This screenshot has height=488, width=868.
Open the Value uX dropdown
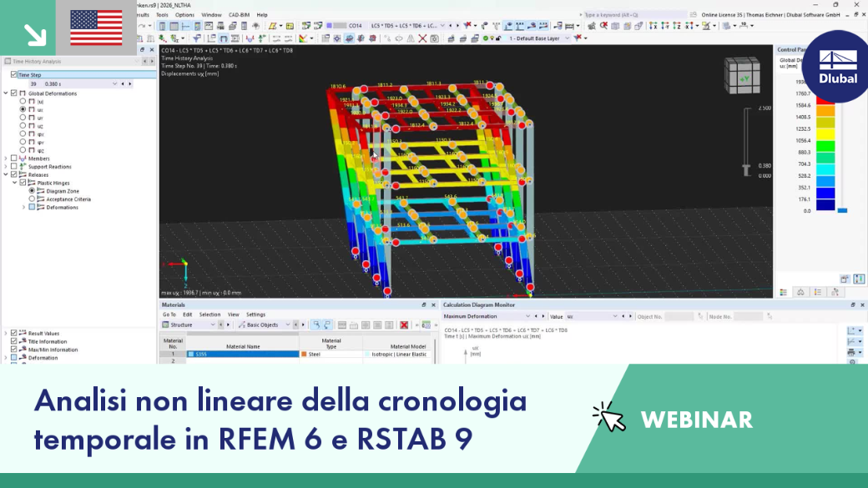point(614,316)
